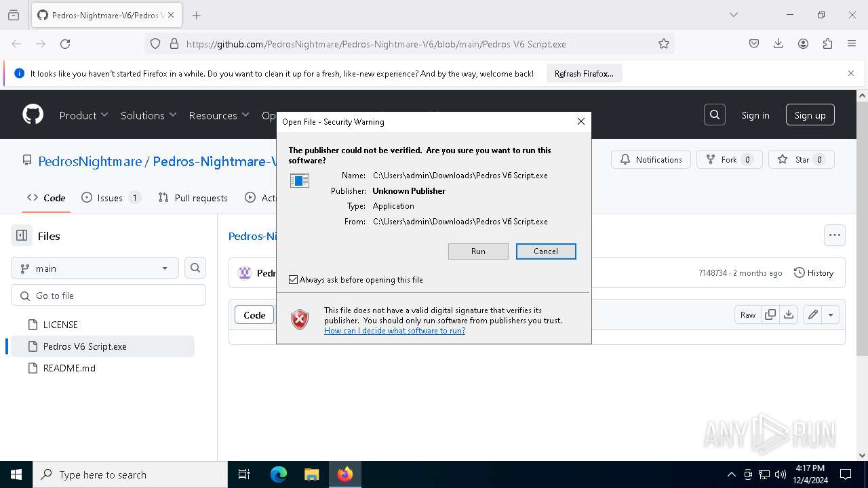The image size is (868, 488).
Task: Copy raw file icon next to Raw
Action: click(x=770, y=314)
